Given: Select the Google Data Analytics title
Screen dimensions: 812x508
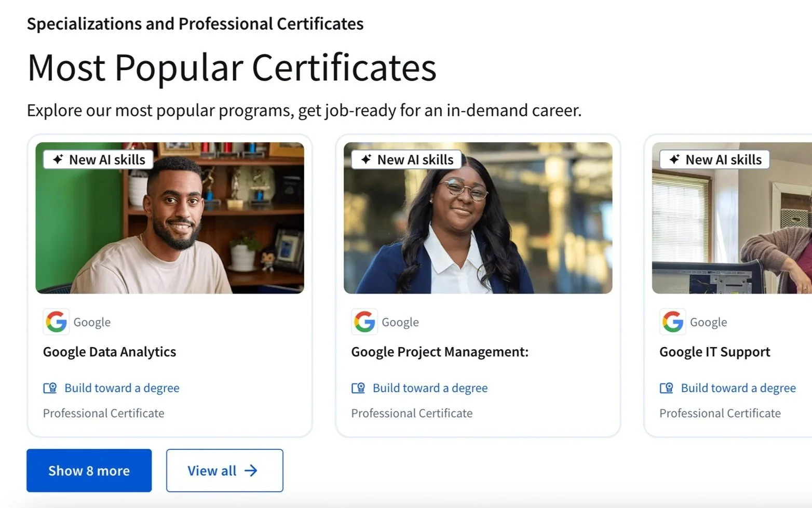Looking at the screenshot, I should 110,352.
